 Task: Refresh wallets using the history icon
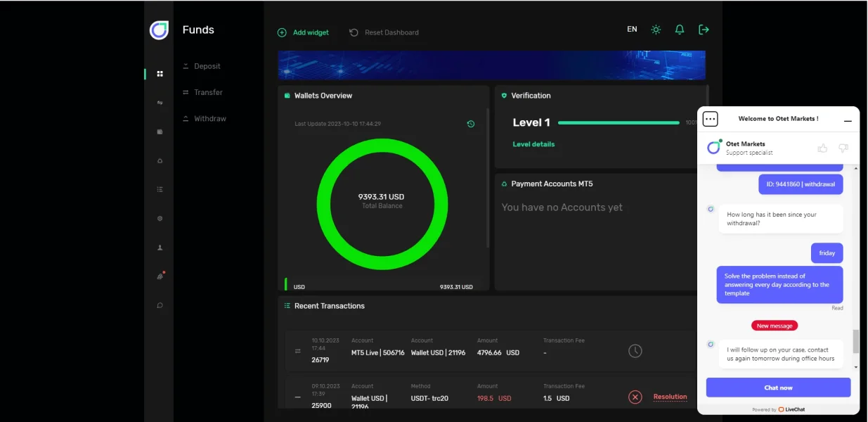click(471, 124)
